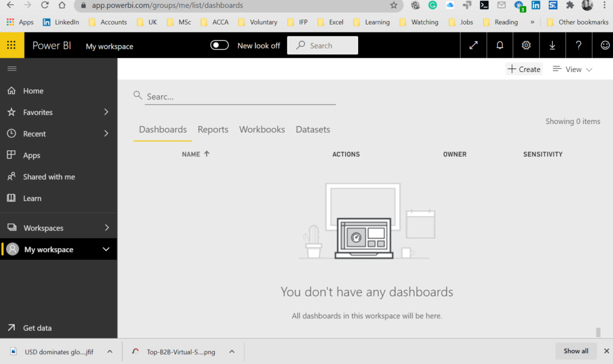Click Show all downloads button
613x364 pixels.
[x=575, y=351]
